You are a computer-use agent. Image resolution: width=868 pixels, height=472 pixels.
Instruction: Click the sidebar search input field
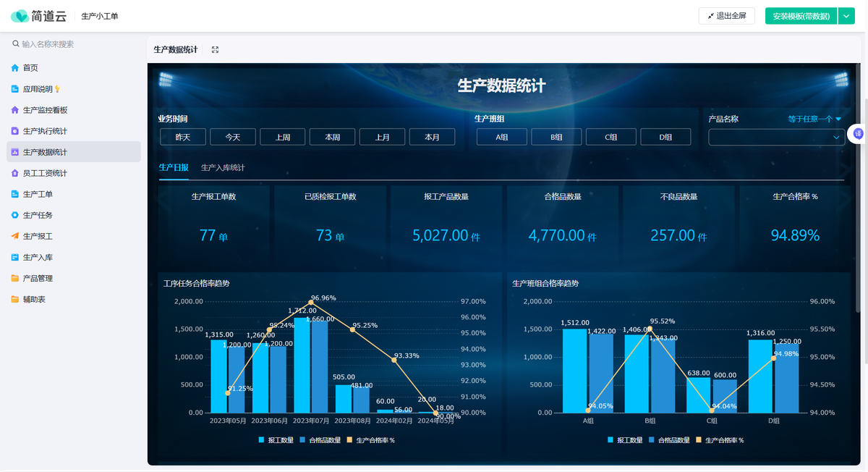[x=74, y=44]
